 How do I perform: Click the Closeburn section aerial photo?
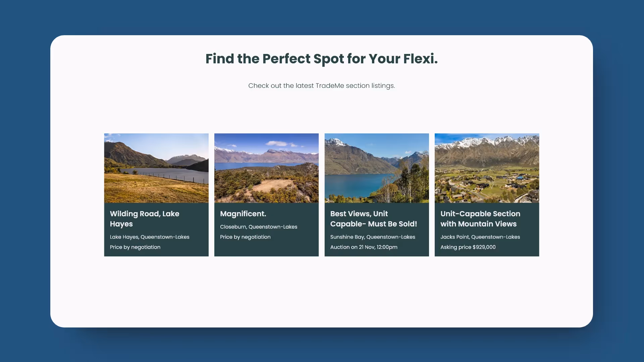(266, 168)
